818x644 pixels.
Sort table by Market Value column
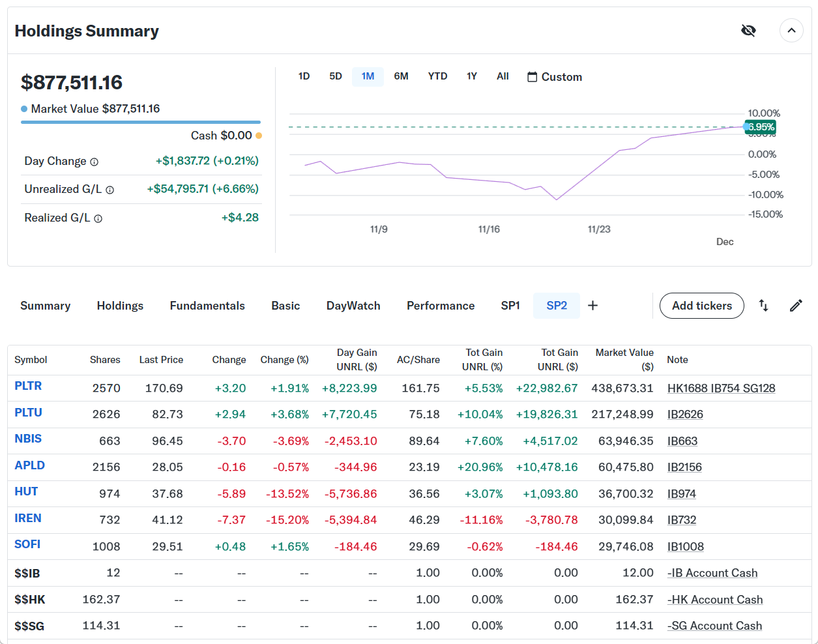[624, 359]
